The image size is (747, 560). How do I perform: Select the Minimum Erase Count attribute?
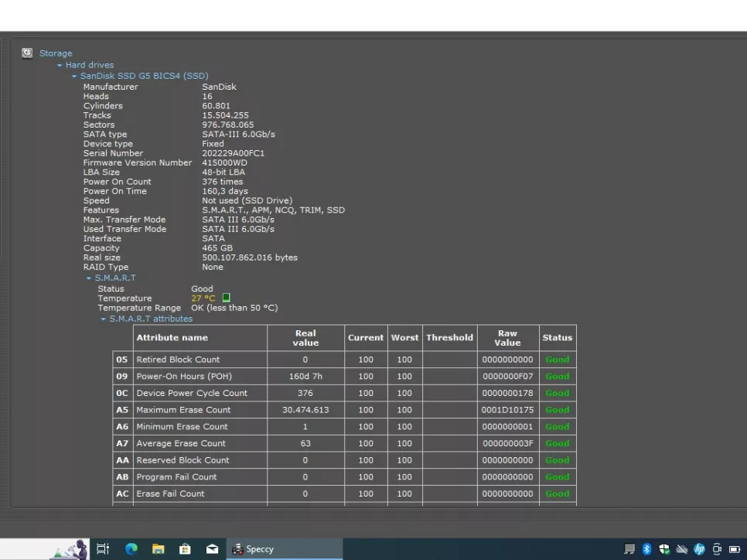point(182,426)
